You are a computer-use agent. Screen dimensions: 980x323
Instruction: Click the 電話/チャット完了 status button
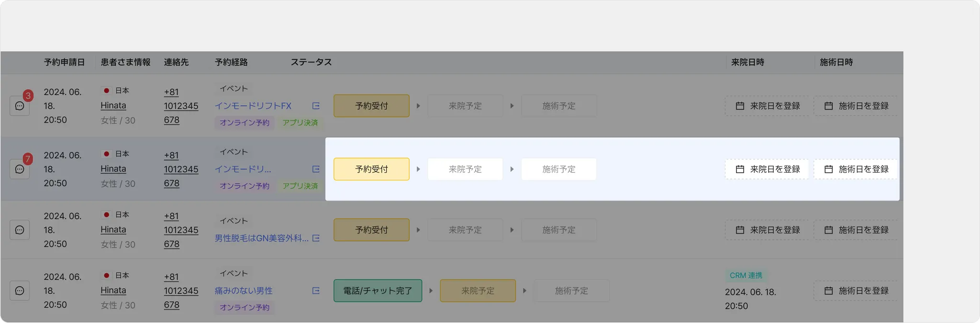coord(378,290)
